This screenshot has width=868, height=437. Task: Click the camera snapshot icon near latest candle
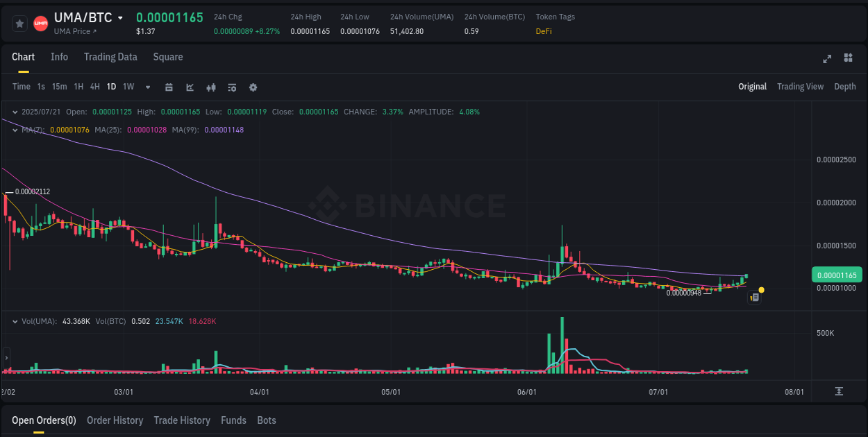click(x=754, y=297)
